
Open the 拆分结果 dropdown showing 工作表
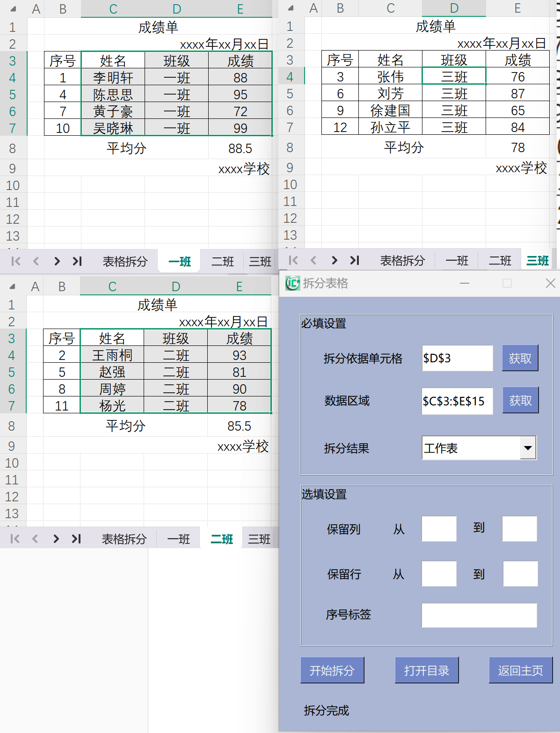[528, 448]
